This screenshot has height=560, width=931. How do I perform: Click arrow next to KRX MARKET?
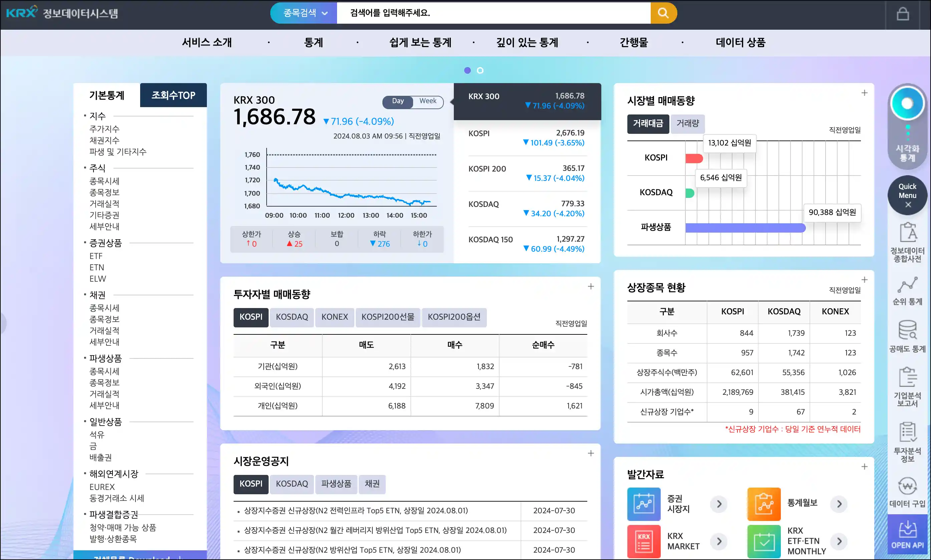[719, 541]
